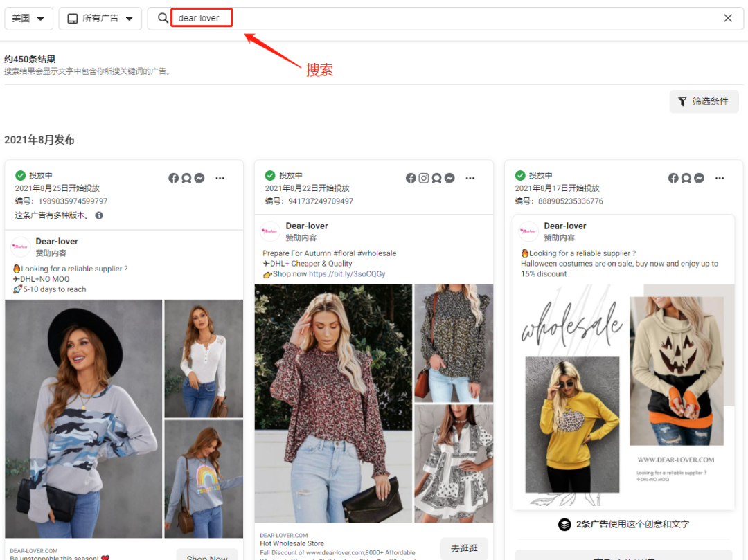Click #wholesale hashtag in August 22 ad

[377, 253]
